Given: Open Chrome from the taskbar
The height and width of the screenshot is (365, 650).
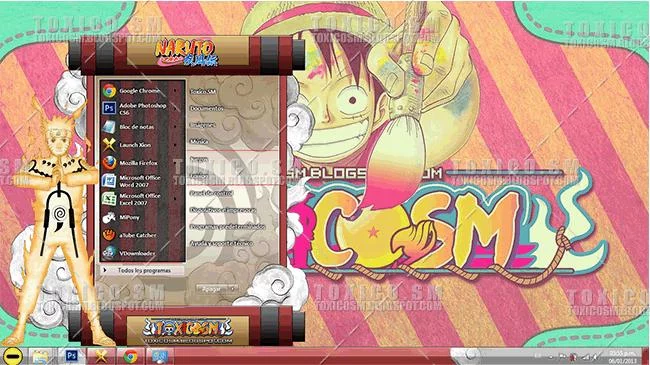Looking at the screenshot, I should 131,356.
